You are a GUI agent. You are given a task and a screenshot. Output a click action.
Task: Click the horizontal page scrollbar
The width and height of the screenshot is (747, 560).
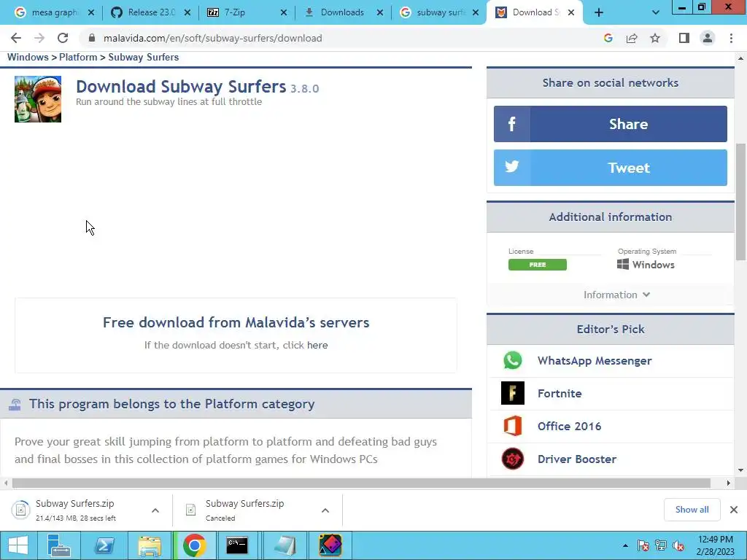point(361,483)
